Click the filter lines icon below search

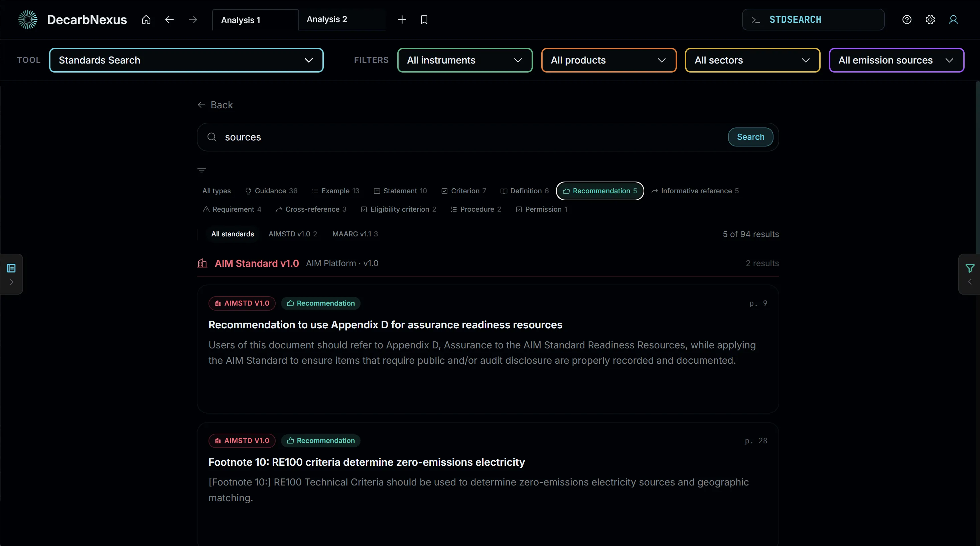(x=201, y=170)
